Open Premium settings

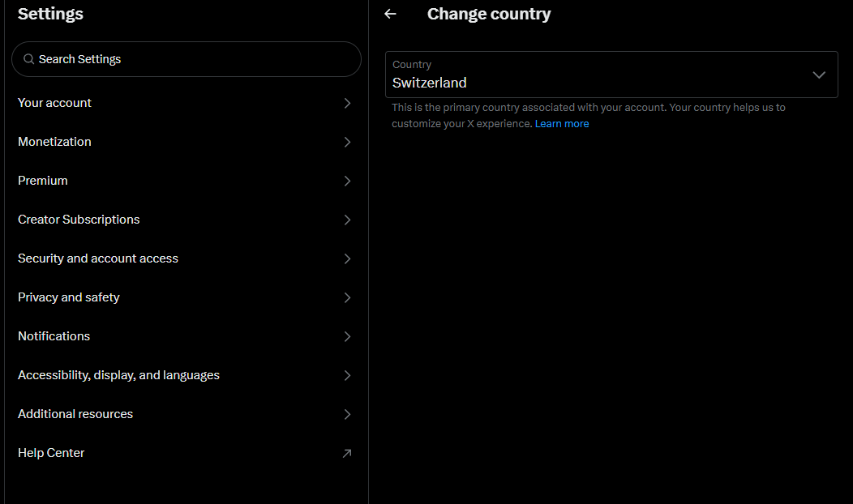coord(186,181)
